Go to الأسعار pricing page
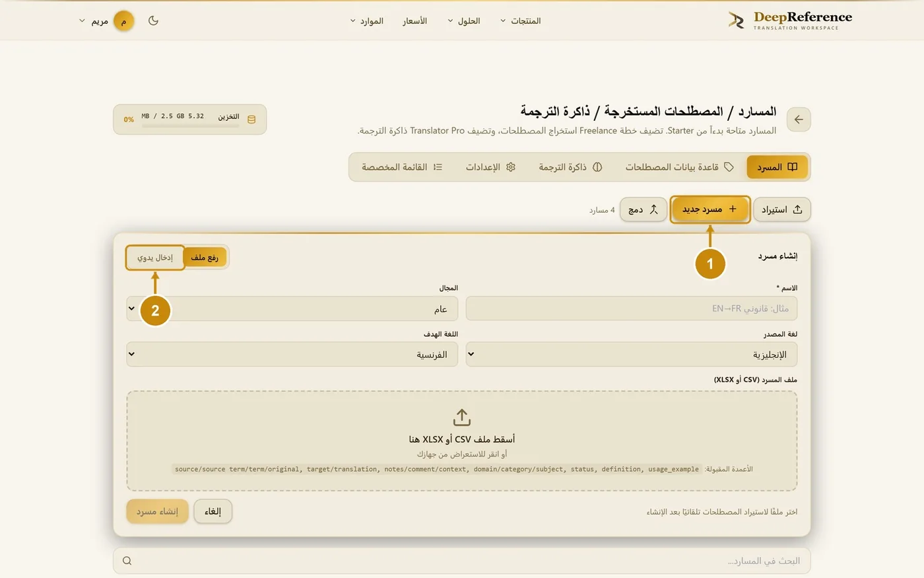This screenshot has width=924, height=578. (x=415, y=21)
